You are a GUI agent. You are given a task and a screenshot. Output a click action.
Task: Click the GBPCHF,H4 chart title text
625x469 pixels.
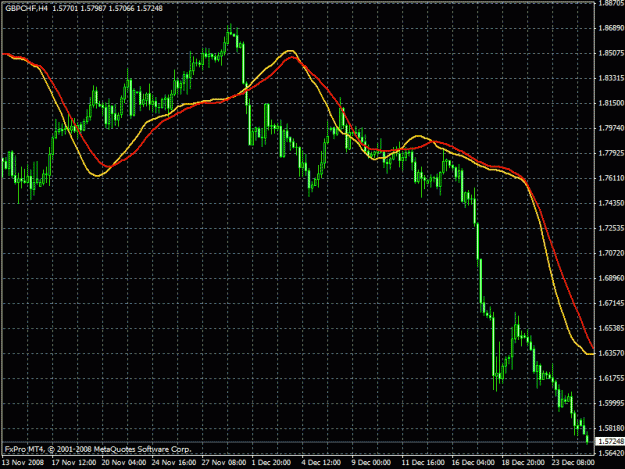pos(26,8)
